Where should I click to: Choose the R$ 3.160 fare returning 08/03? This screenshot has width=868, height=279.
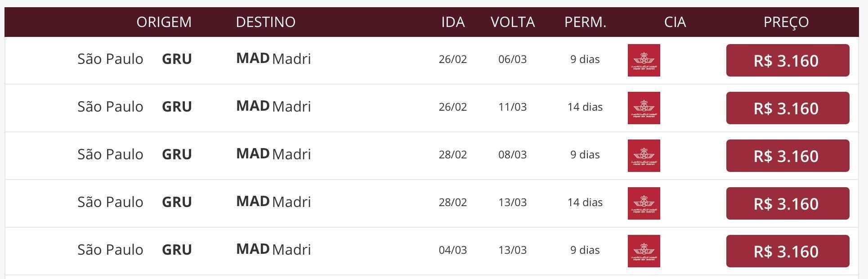coord(787,156)
